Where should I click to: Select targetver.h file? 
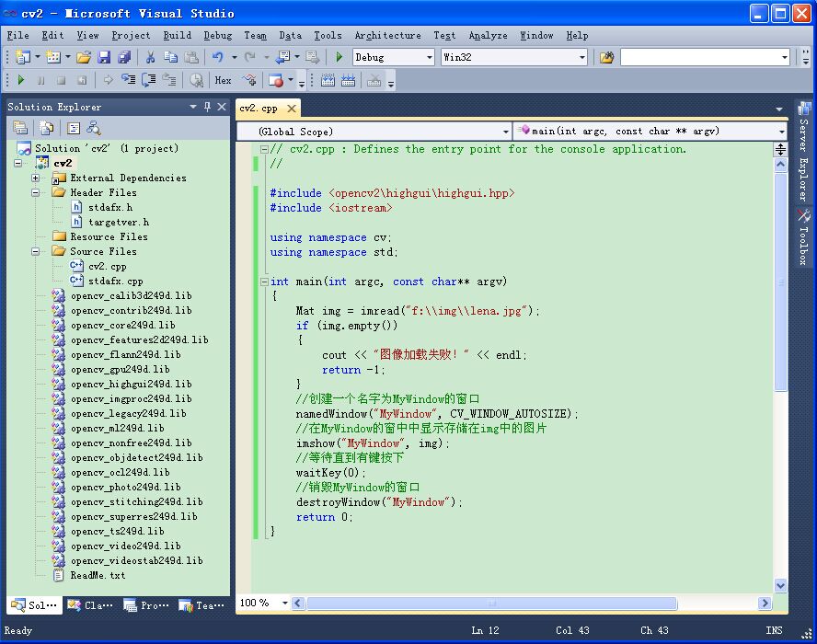pyautogui.click(x=119, y=223)
